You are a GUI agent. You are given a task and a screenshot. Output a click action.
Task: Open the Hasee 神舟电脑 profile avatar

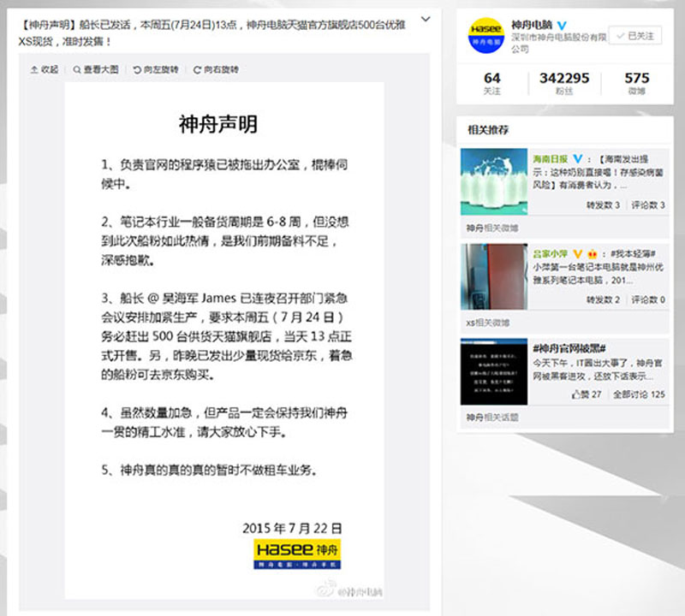[x=485, y=35]
